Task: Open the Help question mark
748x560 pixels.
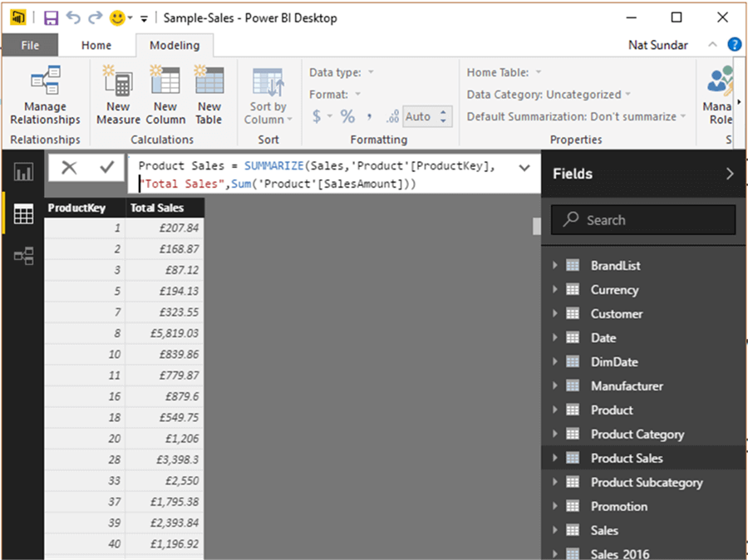Action: (x=734, y=44)
